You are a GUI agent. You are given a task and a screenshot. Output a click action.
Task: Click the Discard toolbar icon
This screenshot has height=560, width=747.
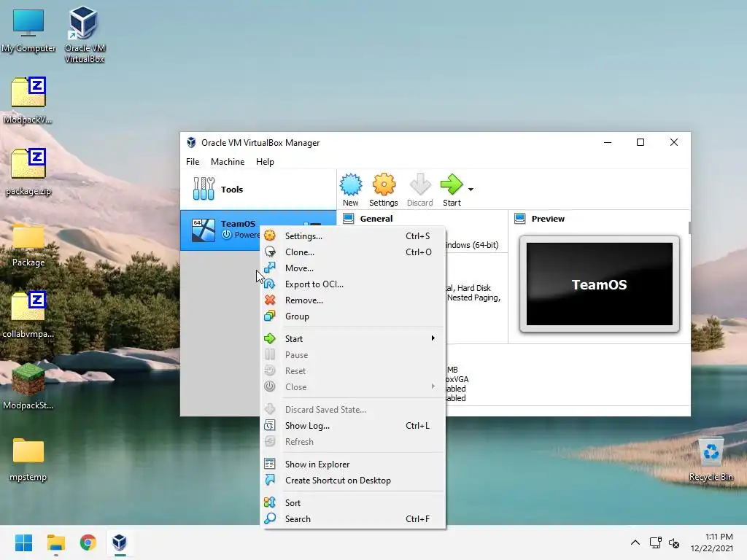(419, 190)
